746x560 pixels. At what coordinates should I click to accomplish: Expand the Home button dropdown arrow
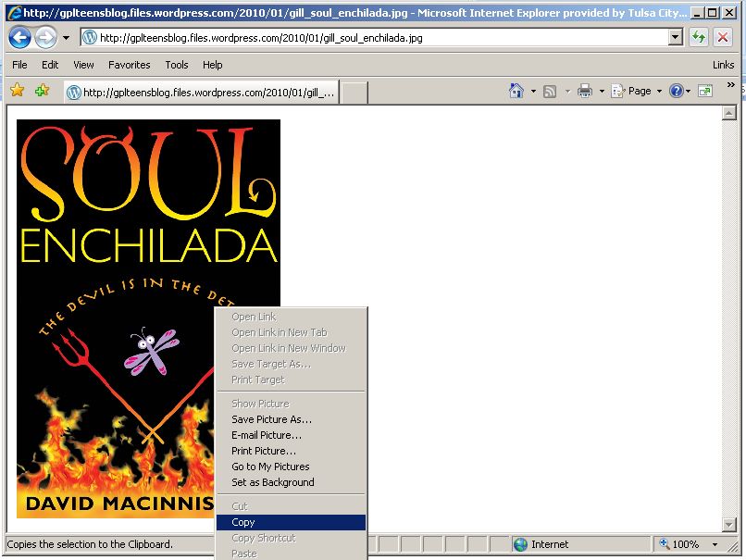(x=533, y=91)
